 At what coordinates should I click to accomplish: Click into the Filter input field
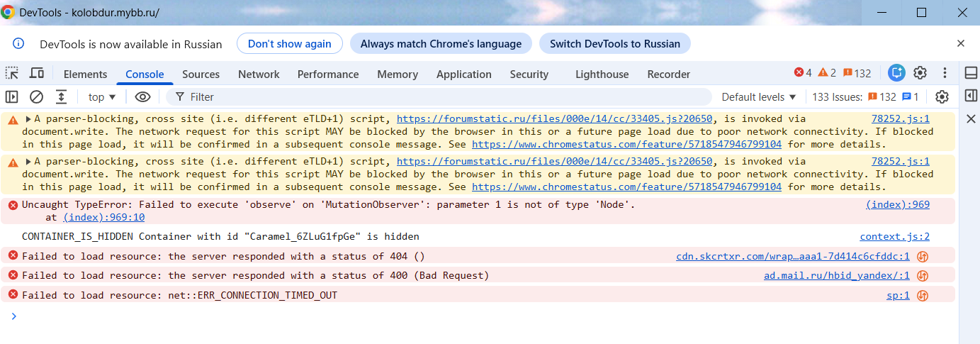coord(439,96)
